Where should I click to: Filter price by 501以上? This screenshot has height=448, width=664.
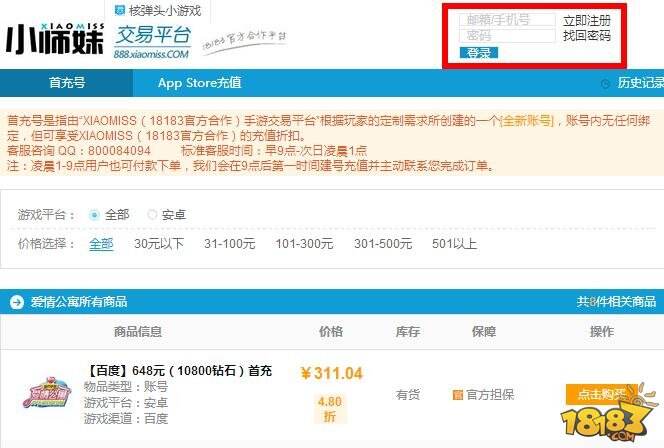(454, 243)
